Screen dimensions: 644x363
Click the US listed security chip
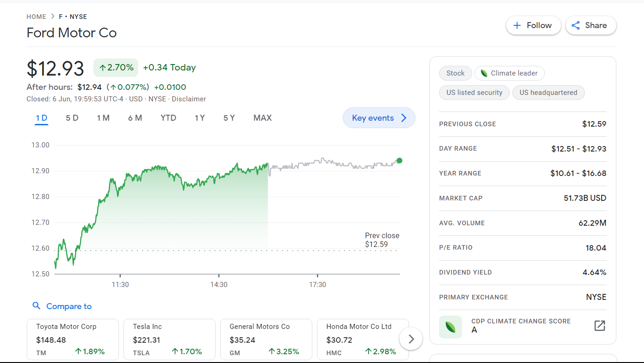pos(474,93)
